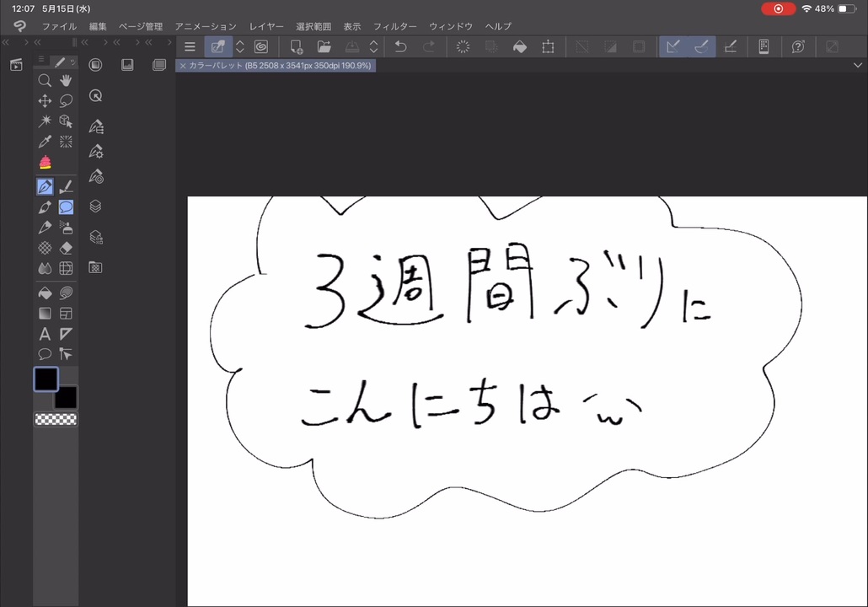Open the ファイル menu

59,27
